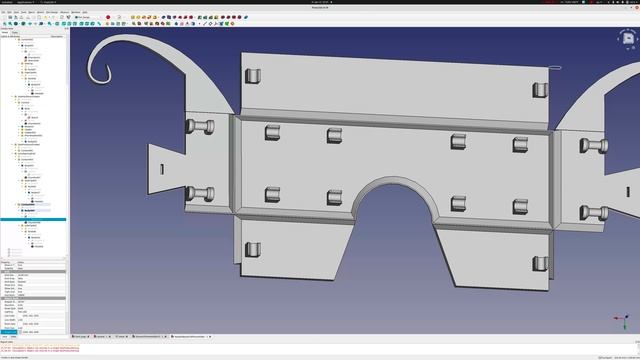
Task: Switch to the Tasks tab in Combo View
Action: click(15, 32)
